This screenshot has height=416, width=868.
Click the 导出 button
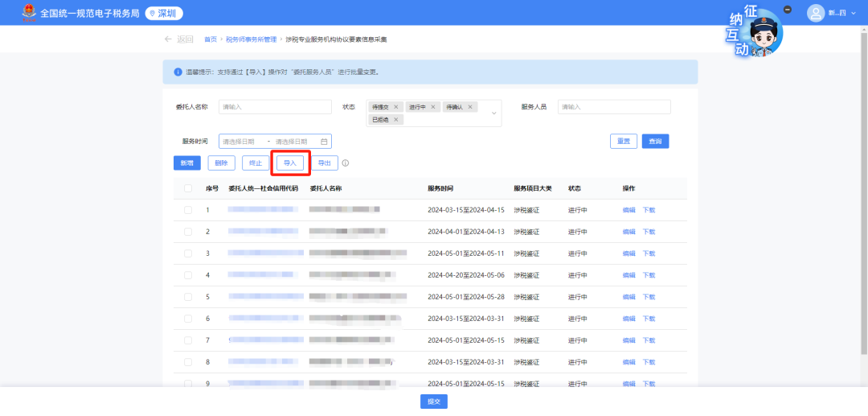click(x=325, y=163)
